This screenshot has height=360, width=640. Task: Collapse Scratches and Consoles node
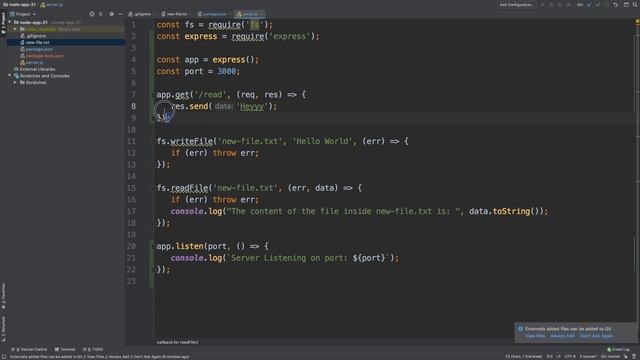click(x=10, y=76)
